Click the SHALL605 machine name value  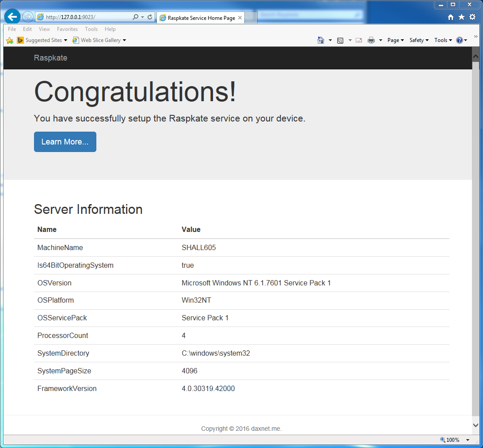click(x=199, y=247)
